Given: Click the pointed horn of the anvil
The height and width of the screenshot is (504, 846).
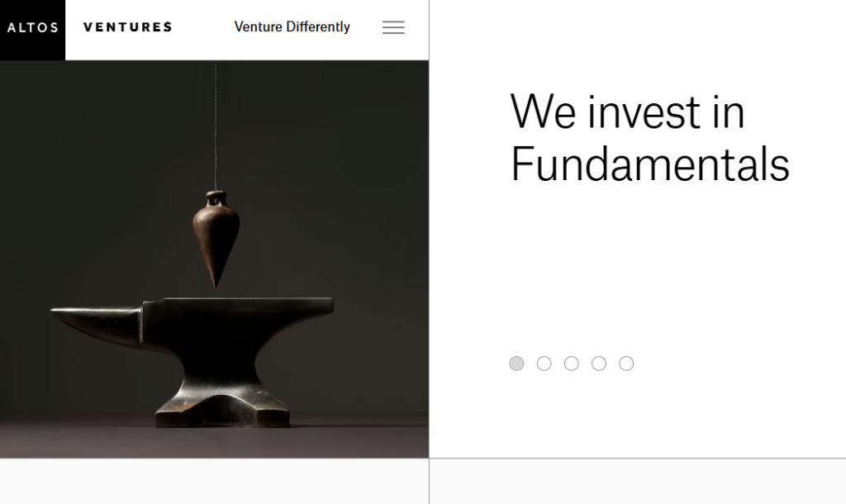Looking at the screenshot, I should click(x=91, y=316).
